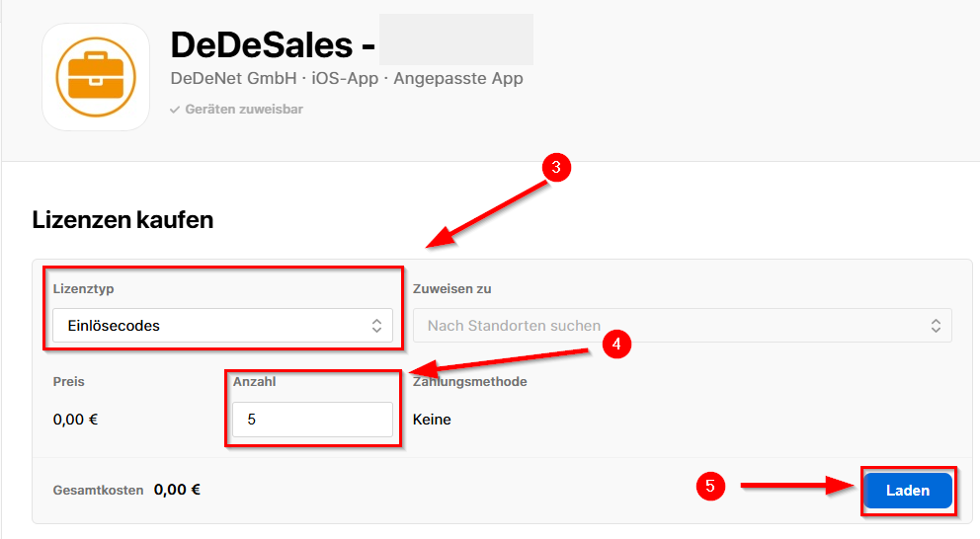The height and width of the screenshot is (539, 980).
Task: Click the orange briefcase app icon
Action: coord(96,77)
